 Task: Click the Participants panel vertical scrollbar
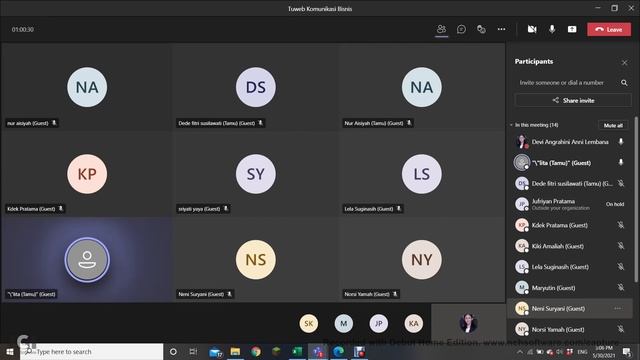[636, 200]
